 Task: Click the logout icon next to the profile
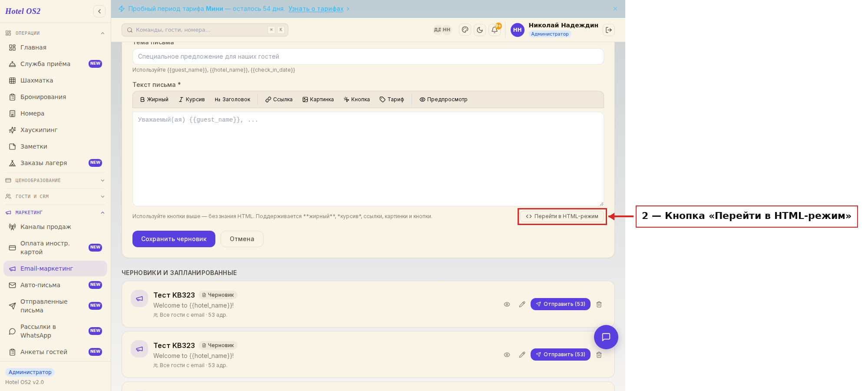click(x=609, y=30)
